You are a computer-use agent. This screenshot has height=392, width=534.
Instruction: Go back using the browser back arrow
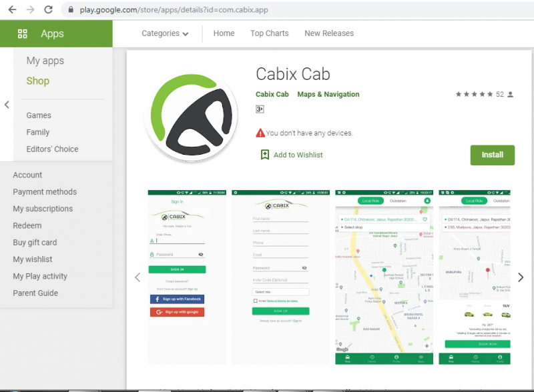(x=12, y=9)
